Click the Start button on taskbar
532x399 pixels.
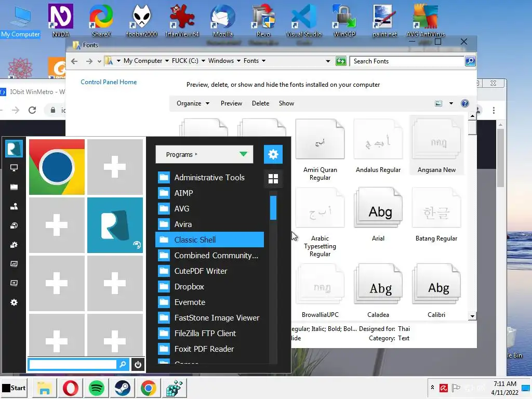14,388
